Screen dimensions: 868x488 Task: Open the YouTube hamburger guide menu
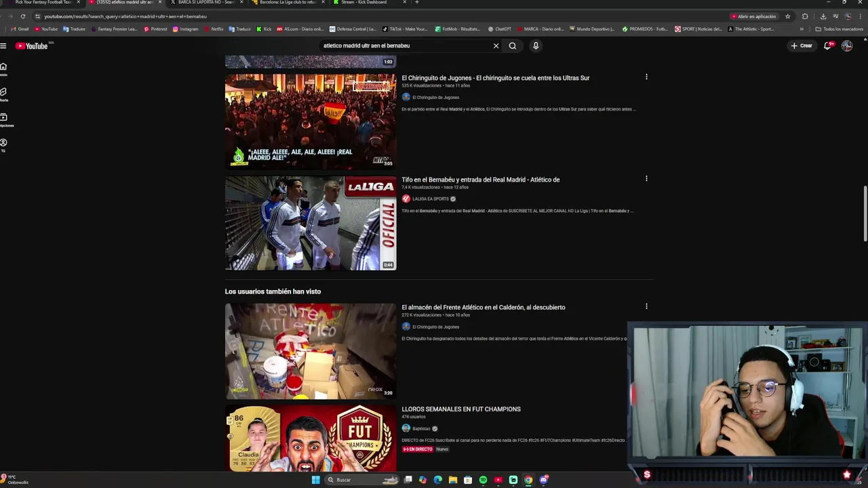[3, 46]
